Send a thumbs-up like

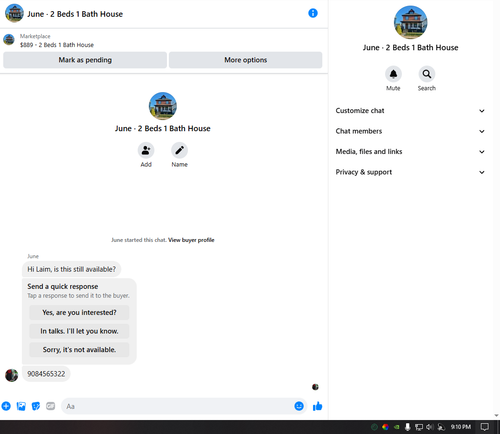coord(317,406)
